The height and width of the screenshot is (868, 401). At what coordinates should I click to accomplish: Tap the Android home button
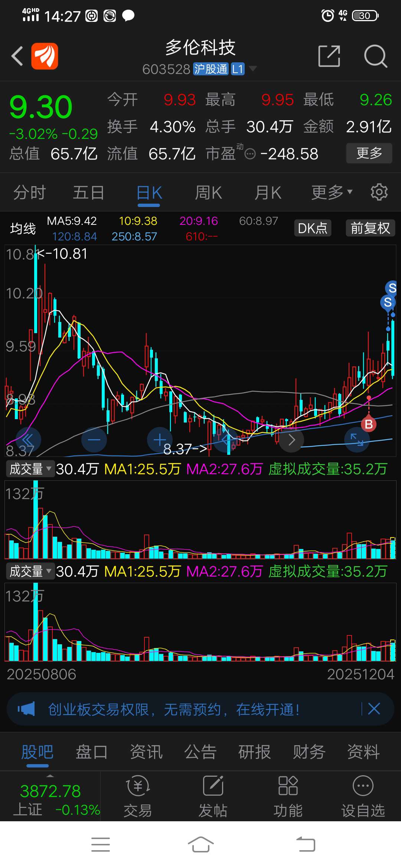(200, 845)
